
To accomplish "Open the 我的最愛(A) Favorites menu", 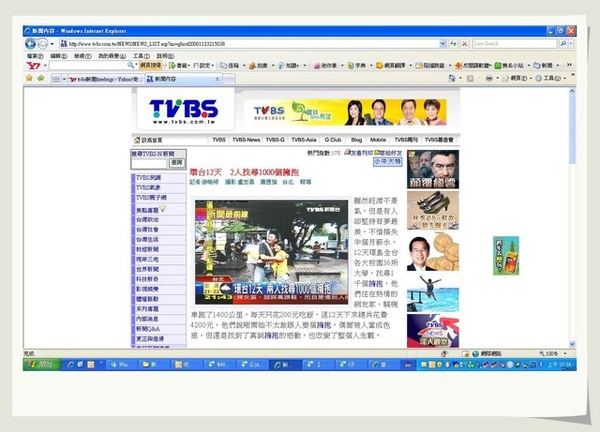I will 112,56.
